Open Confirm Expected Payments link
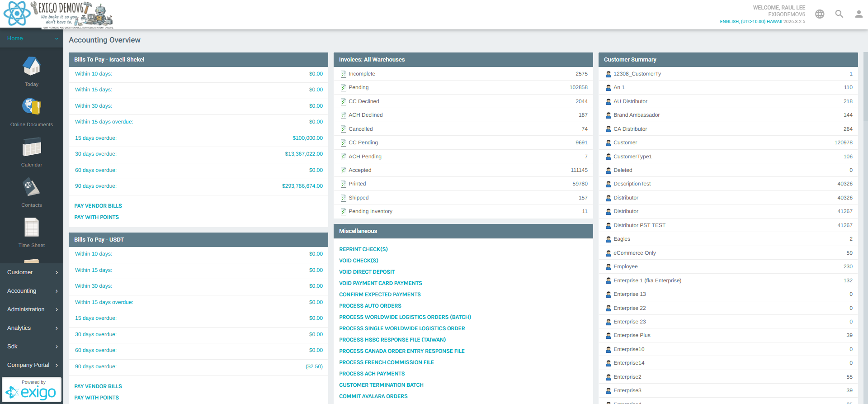The height and width of the screenshot is (404, 868). coord(380,295)
